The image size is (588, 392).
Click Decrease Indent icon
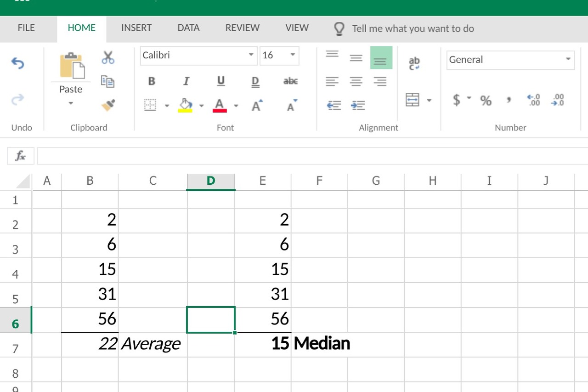[334, 105]
